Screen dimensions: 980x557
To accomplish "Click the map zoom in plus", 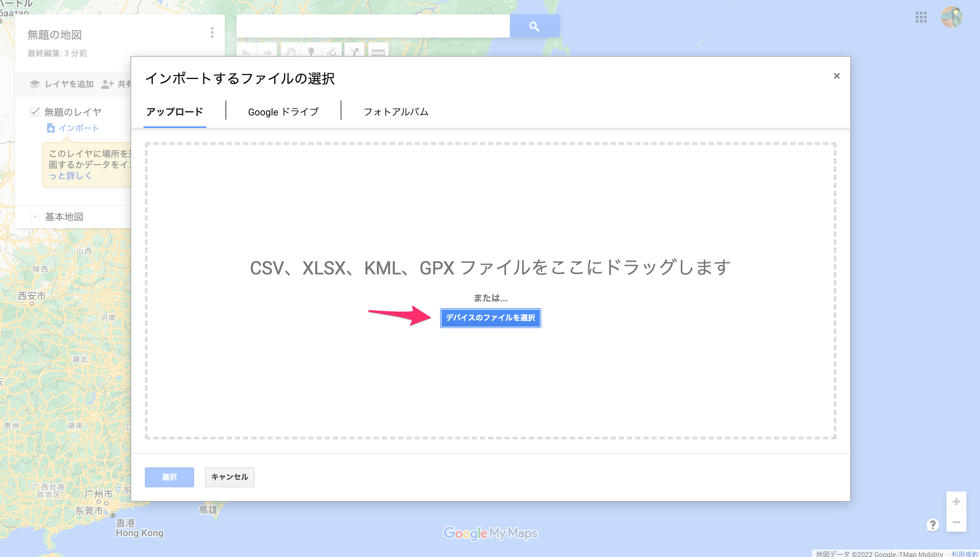I will point(956,502).
